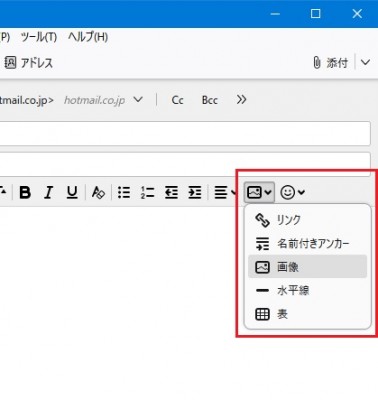The image size is (378, 400).
Task: Click the insert image toolbar button
Action: coord(259,192)
